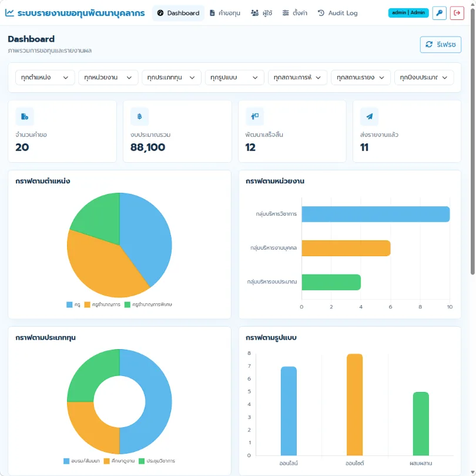The height and width of the screenshot is (476, 476).
Task: Open the ทุกรูปแบบ filter dropdown
Action: pyautogui.click(x=234, y=78)
